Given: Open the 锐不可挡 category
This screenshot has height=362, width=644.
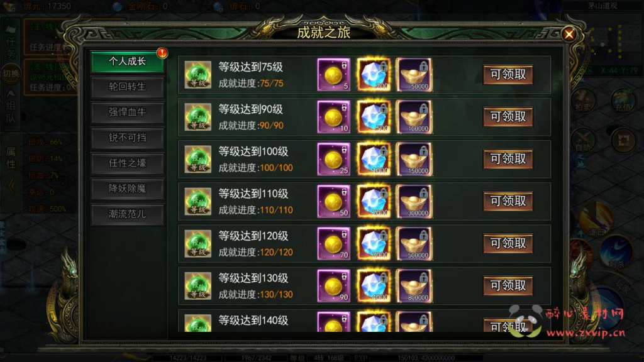Looking at the screenshot, I should pos(127,138).
